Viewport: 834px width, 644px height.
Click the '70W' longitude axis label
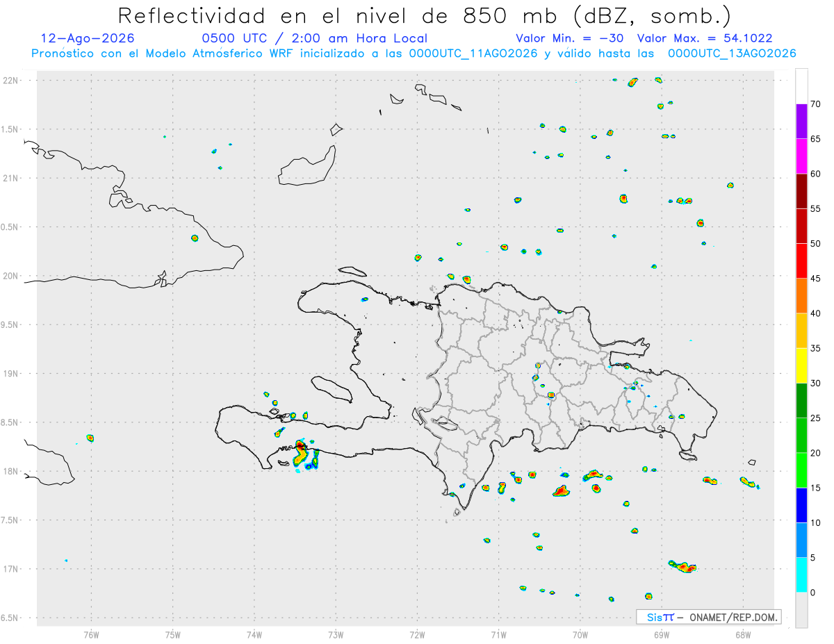click(580, 634)
